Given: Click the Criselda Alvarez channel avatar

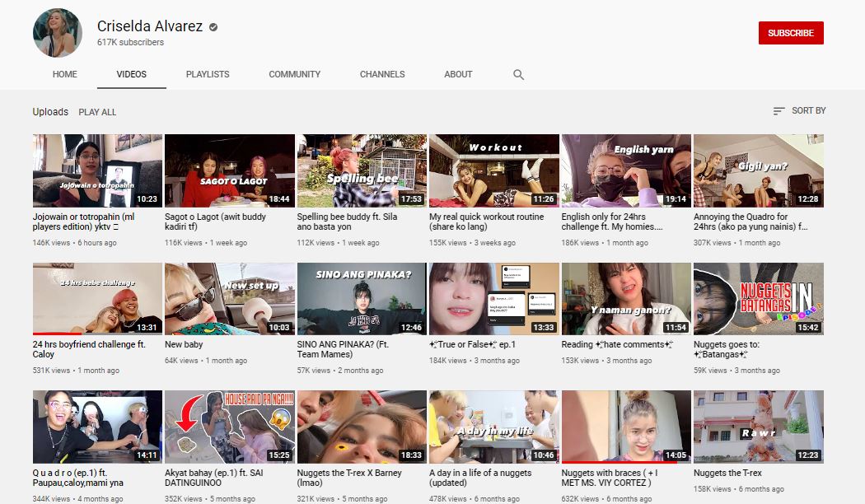Looking at the screenshot, I should click(58, 33).
